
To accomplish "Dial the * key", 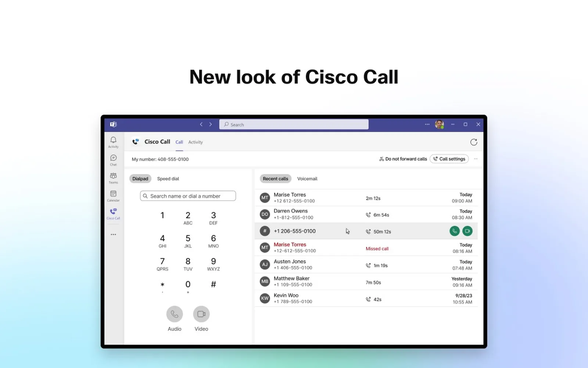I will pyautogui.click(x=162, y=286).
